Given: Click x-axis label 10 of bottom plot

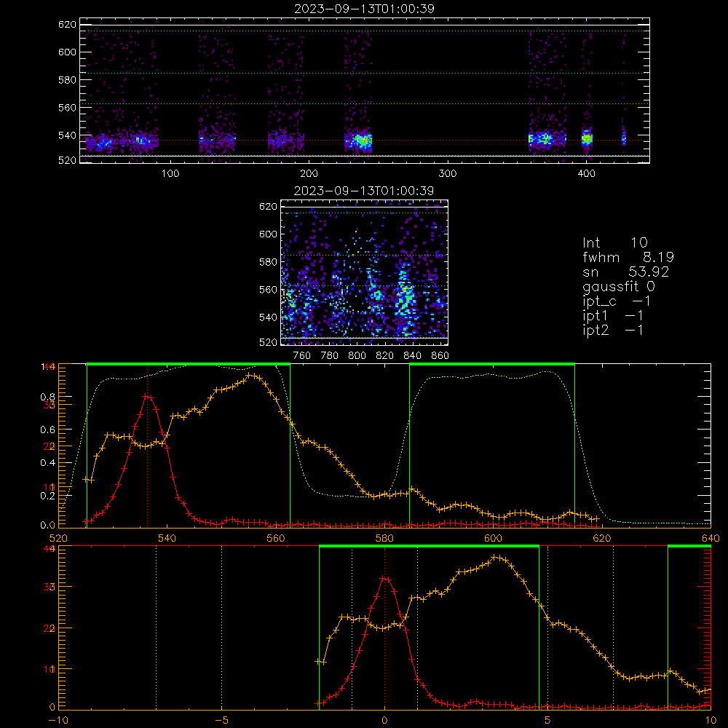Looking at the screenshot, I should click(x=711, y=721).
